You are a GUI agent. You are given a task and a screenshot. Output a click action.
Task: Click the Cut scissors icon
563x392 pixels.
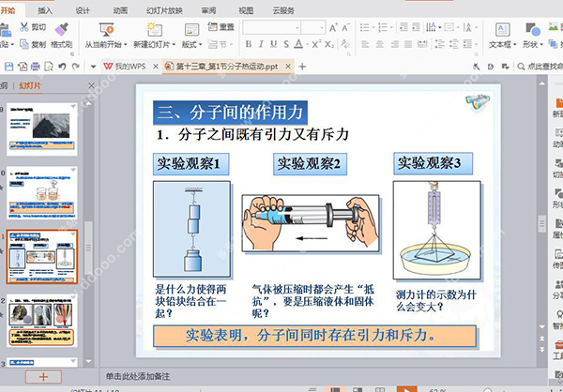pyautogui.click(x=24, y=27)
